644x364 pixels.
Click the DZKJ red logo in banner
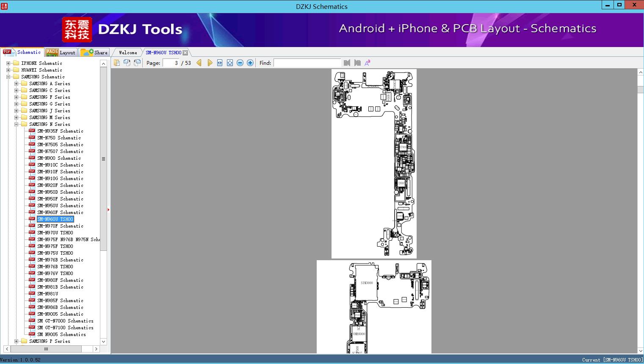coord(77,30)
